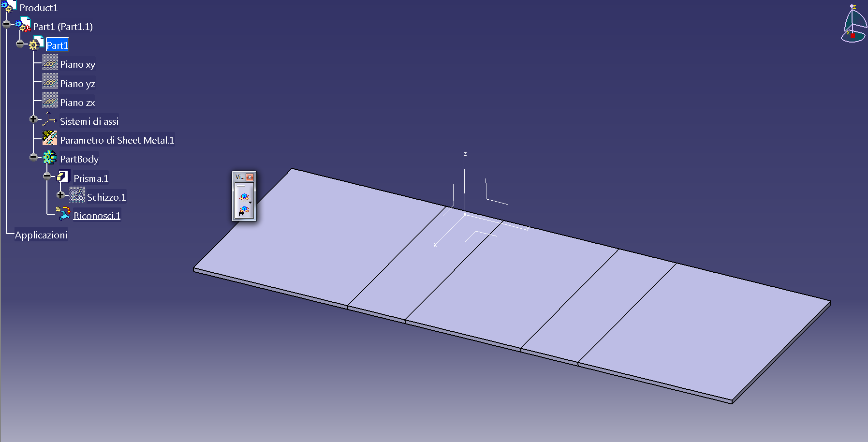The width and height of the screenshot is (868, 442).
Task: Click the Sistemi di assi axis system icon
Action: pyautogui.click(x=49, y=119)
